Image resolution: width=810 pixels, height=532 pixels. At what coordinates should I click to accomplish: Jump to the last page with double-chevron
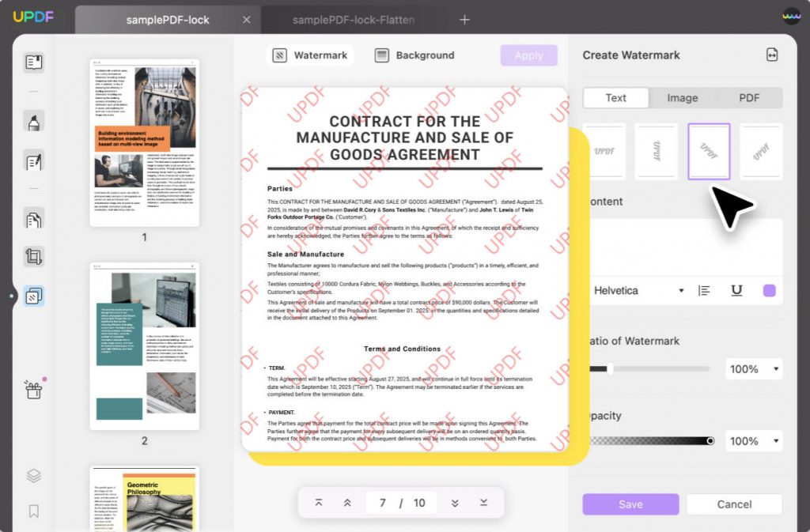(x=485, y=502)
